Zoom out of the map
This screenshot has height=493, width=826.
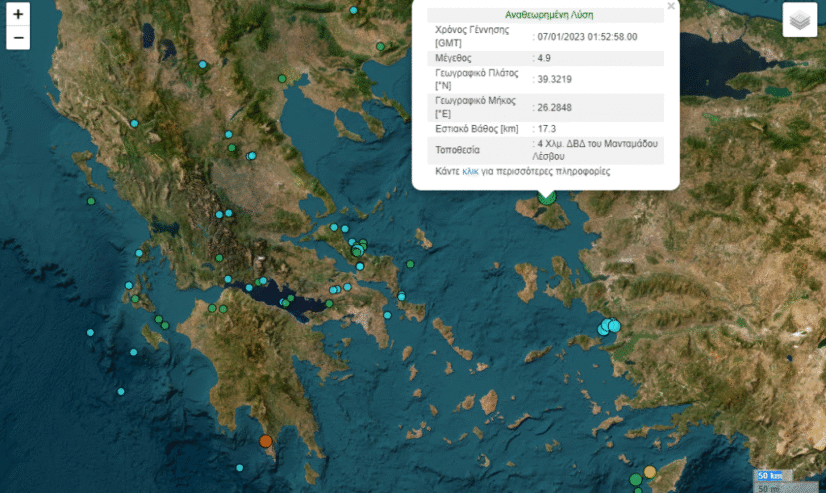[x=18, y=38]
